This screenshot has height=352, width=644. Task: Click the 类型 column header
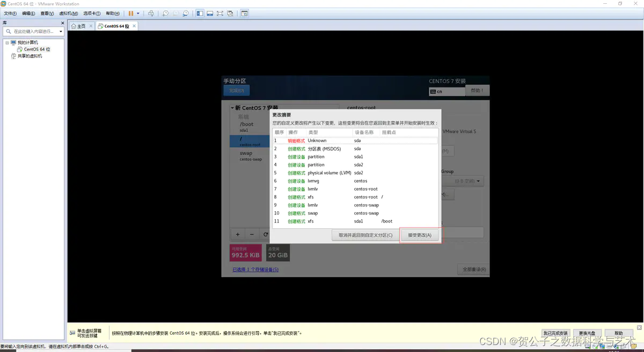coord(330,132)
